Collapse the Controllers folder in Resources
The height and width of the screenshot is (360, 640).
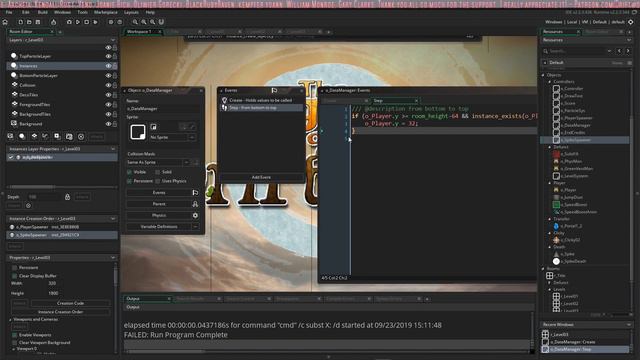[549, 82]
